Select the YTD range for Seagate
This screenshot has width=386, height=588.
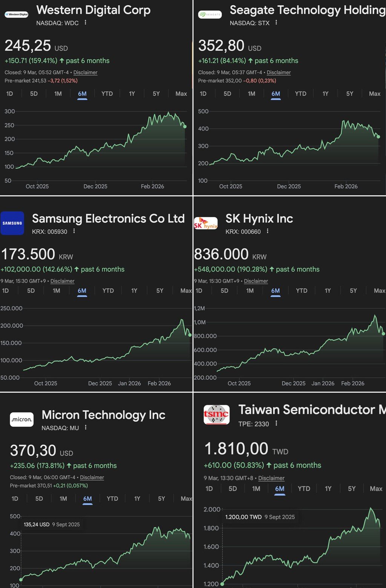pyautogui.click(x=300, y=94)
